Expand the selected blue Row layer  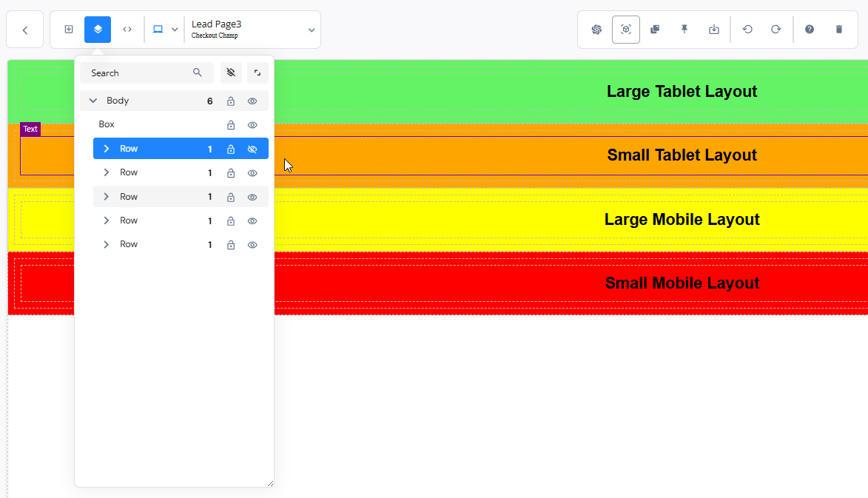click(x=107, y=149)
